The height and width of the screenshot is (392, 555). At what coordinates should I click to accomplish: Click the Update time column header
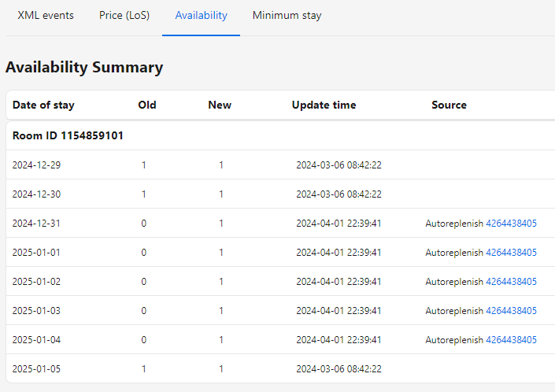click(324, 105)
